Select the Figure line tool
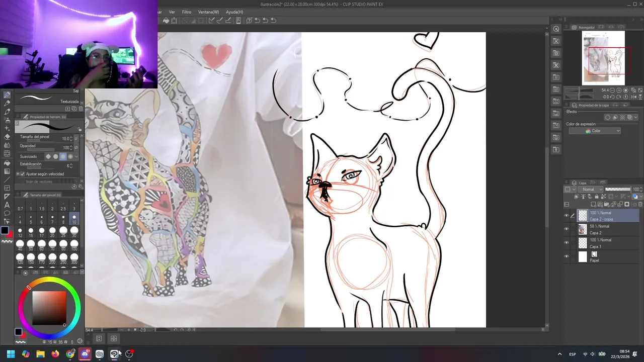Screen dimensions: 644x362 7,179
